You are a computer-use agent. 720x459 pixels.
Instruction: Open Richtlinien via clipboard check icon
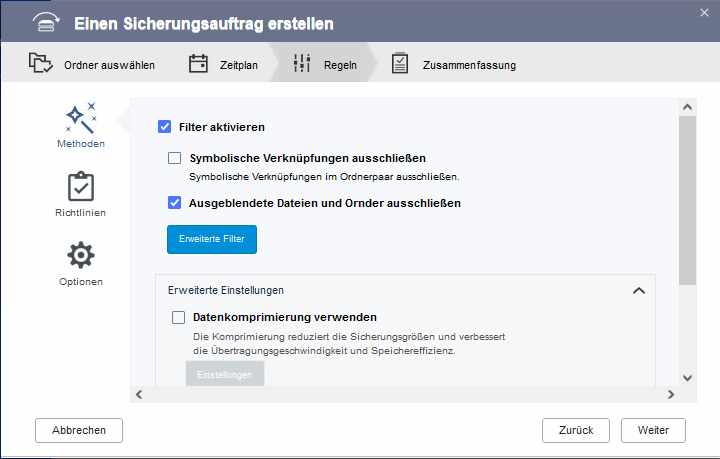[81, 186]
